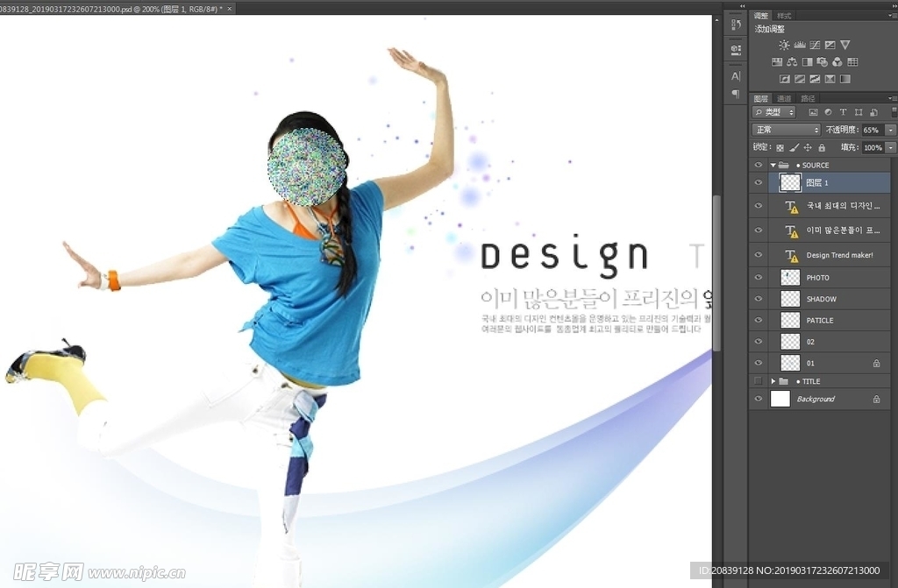
Task: Add a Levels adjustment
Action: pos(799,45)
